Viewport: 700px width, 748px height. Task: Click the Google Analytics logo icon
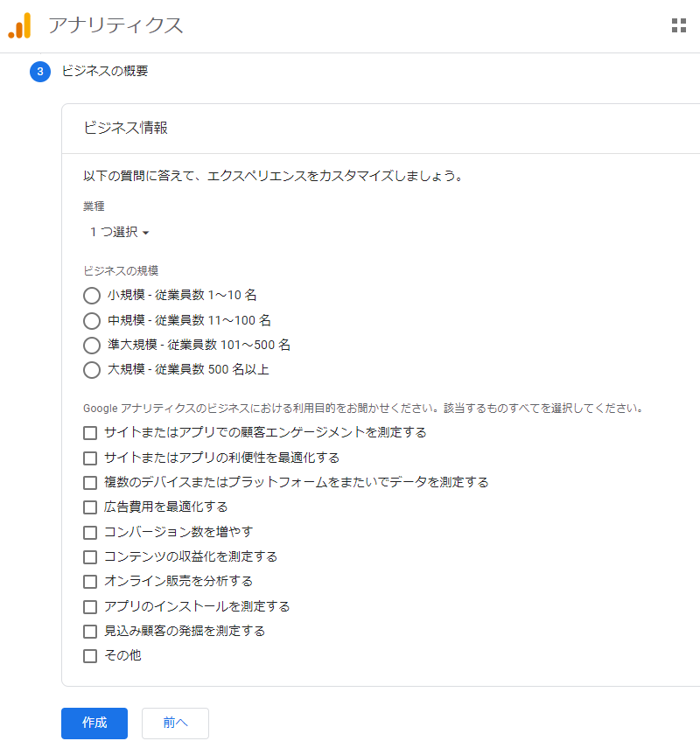pyautogui.click(x=19, y=25)
